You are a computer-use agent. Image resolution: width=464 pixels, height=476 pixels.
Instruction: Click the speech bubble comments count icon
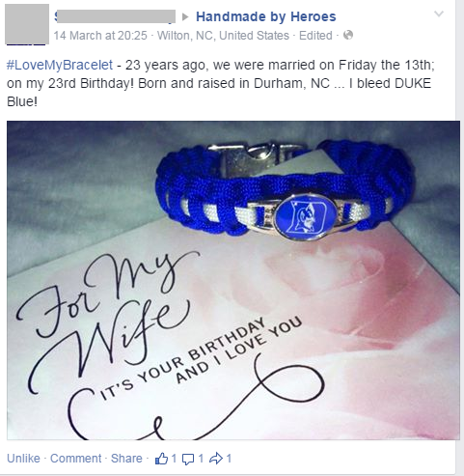188,459
